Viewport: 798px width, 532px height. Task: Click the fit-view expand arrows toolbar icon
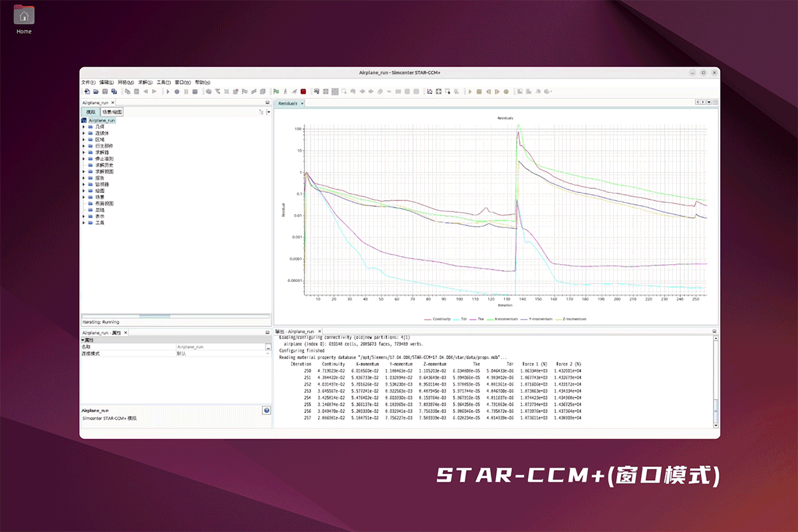coord(439,91)
